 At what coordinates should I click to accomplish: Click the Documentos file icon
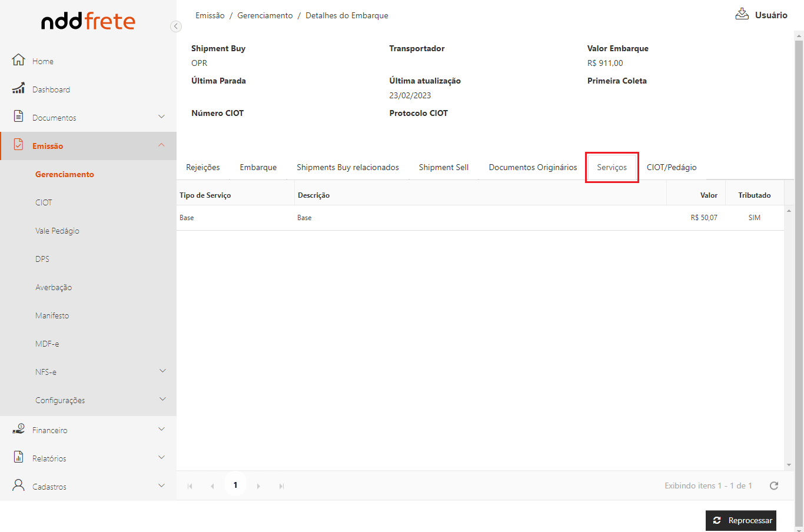[x=18, y=117]
